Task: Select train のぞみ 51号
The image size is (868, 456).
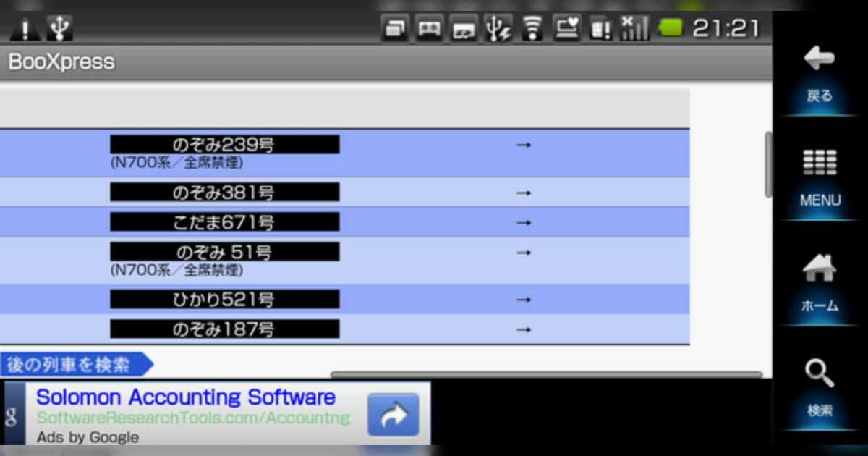Action: pos(224,253)
